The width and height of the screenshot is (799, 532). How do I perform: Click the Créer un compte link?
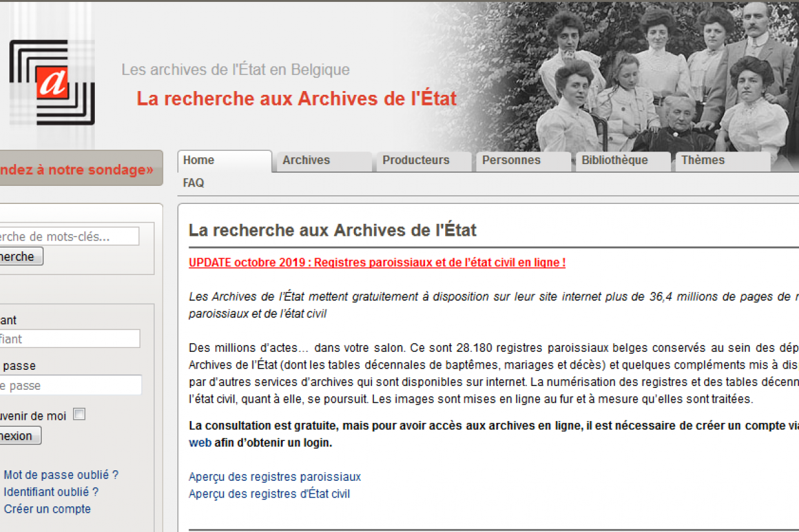(47, 509)
